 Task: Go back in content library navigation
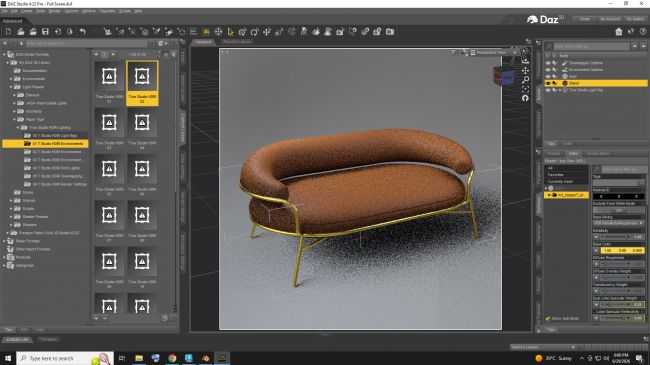pyautogui.click(x=96, y=54)
